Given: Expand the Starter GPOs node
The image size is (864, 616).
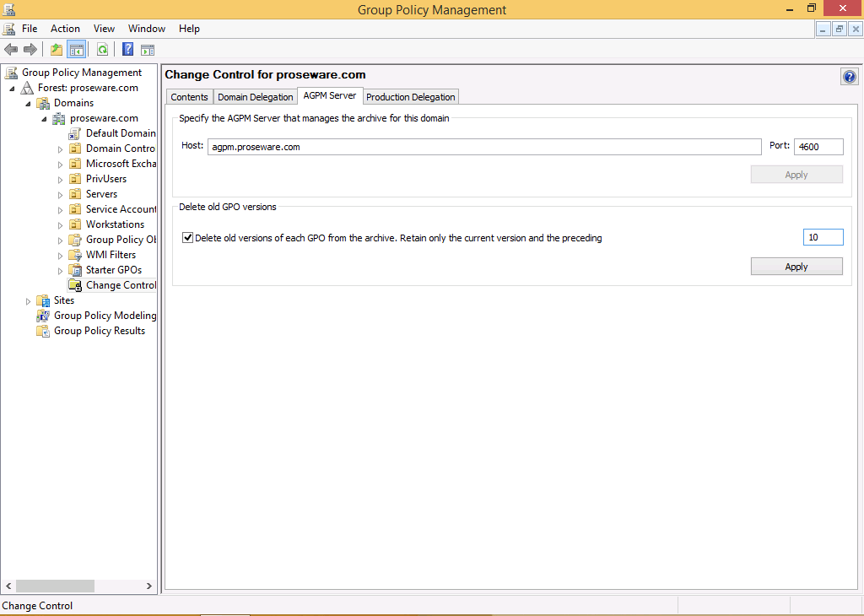Looking at the screenshot, I should 60,271.
